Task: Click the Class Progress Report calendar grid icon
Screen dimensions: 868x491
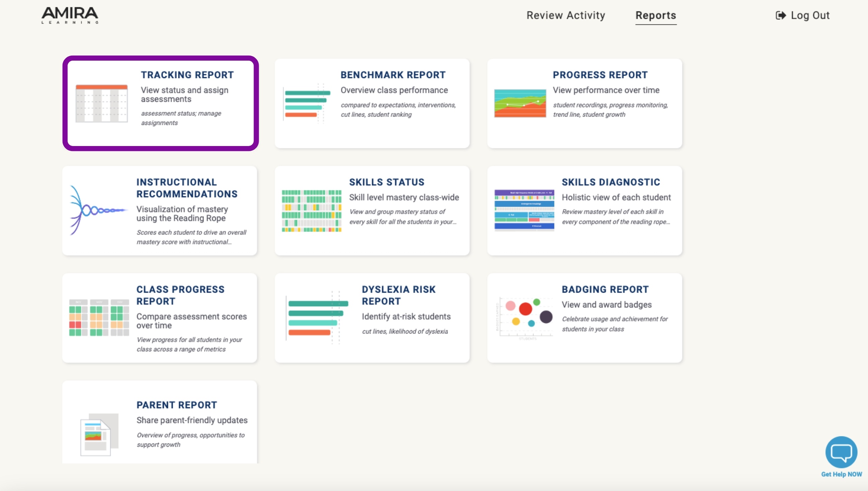Action: point(99,317)
